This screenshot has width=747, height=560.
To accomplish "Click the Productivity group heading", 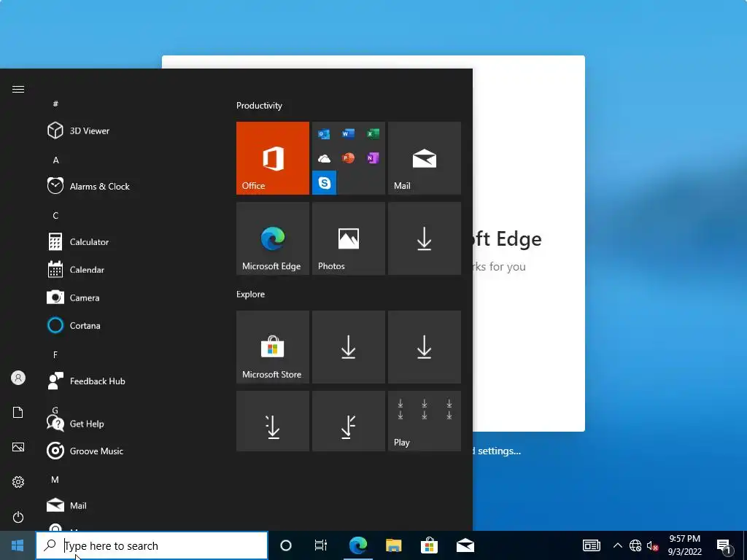I will pyautogui.click(x=259, y=106).
